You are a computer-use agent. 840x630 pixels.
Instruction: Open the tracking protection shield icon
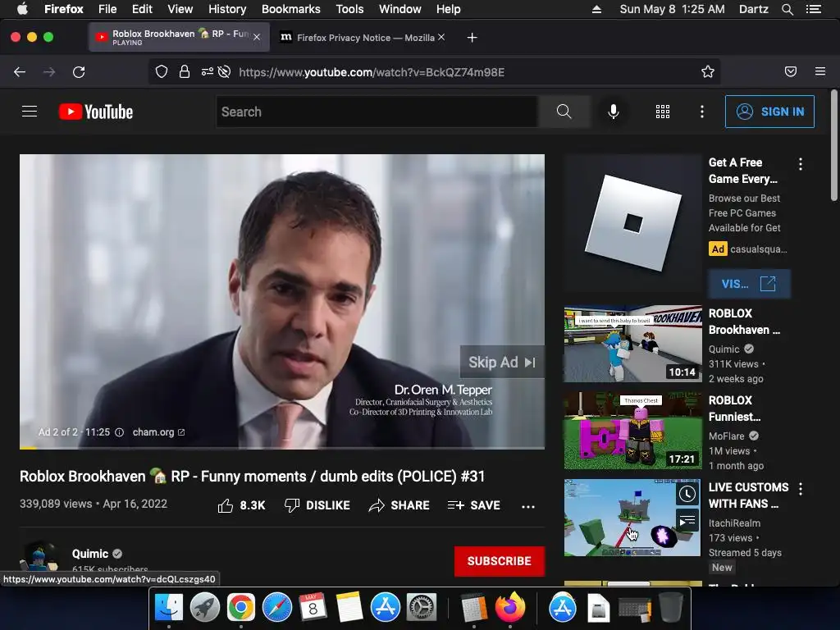pyautogui.click(x=162, y=72)
